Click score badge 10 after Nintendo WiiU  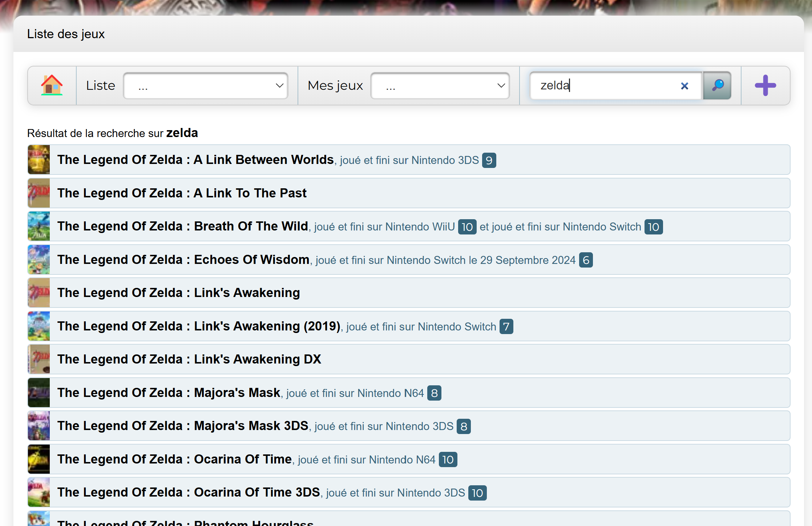(x=467, y=227)
